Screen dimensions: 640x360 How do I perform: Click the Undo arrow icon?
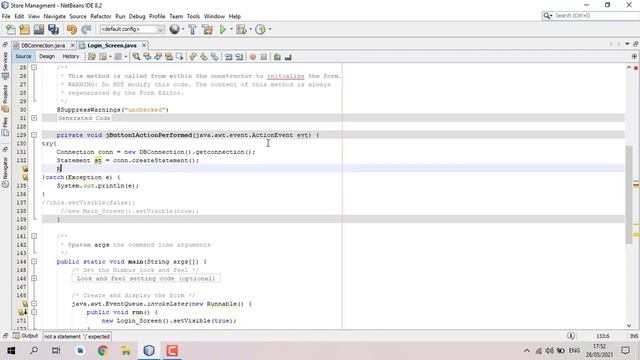(72, 29)
